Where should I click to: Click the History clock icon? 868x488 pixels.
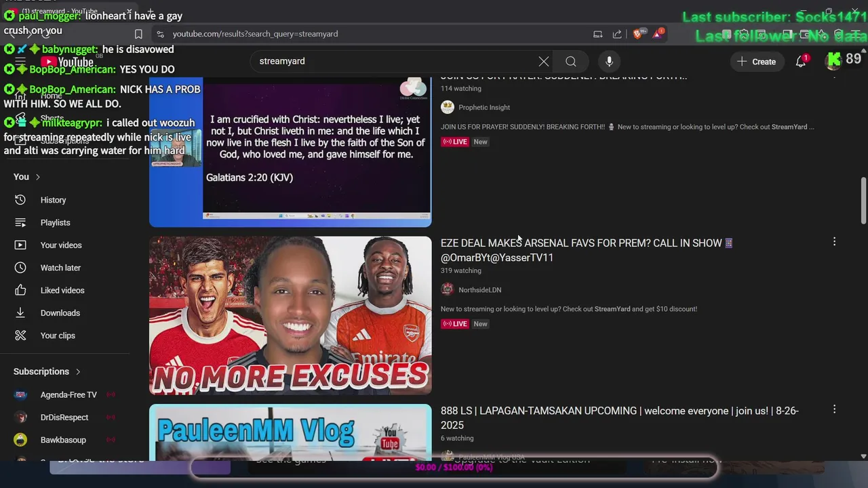[x=20, y=200]
